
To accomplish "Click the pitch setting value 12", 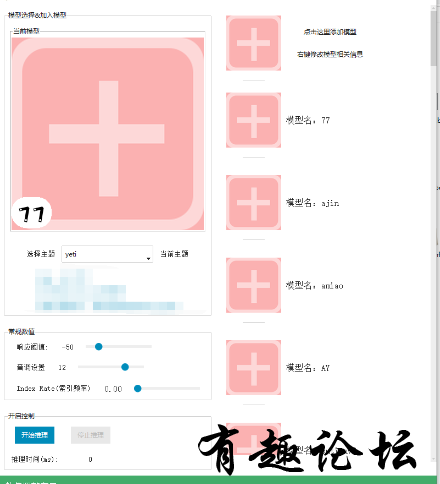I will click(x=62, y=367).
